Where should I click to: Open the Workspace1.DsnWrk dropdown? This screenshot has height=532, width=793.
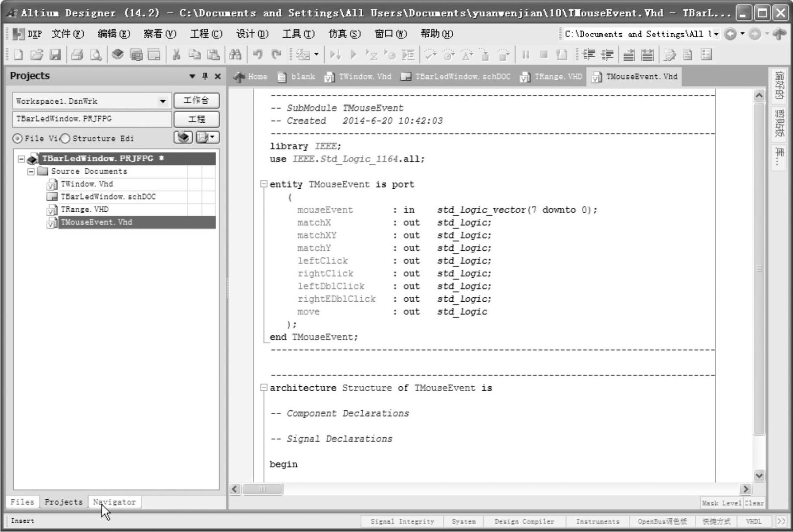(x=162, y=101)
